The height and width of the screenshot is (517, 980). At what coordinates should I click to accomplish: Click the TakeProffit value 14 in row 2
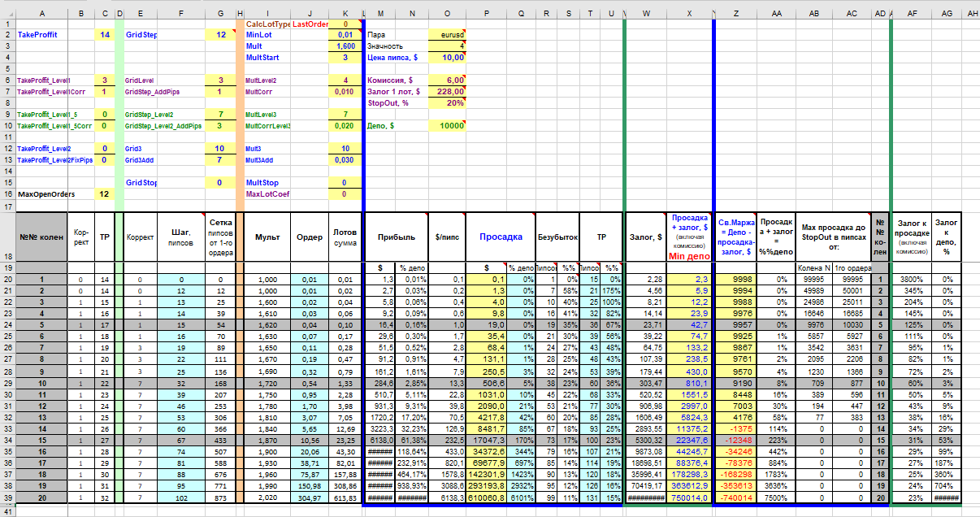[105, 35]
